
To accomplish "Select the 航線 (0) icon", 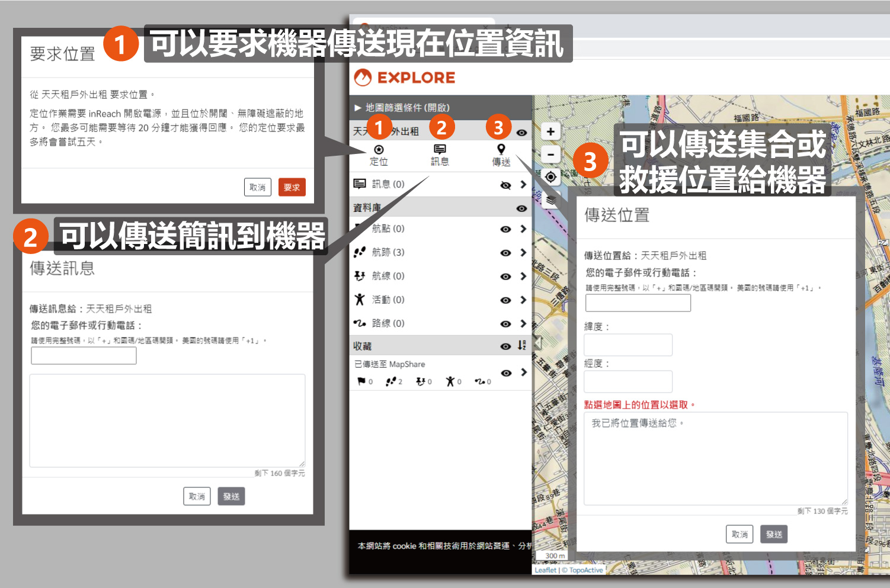I will coord(360,276).
